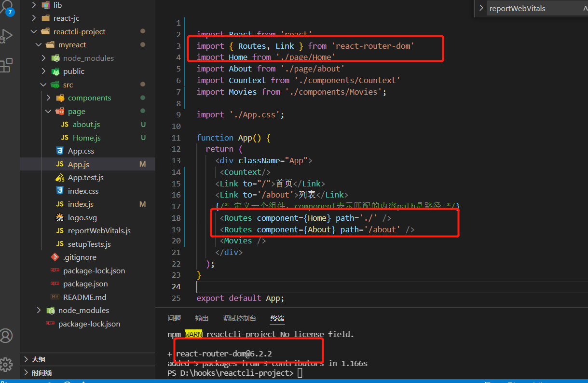Open the activity bar icon with badge 7
588x383 pixels.
coord(7,8)
